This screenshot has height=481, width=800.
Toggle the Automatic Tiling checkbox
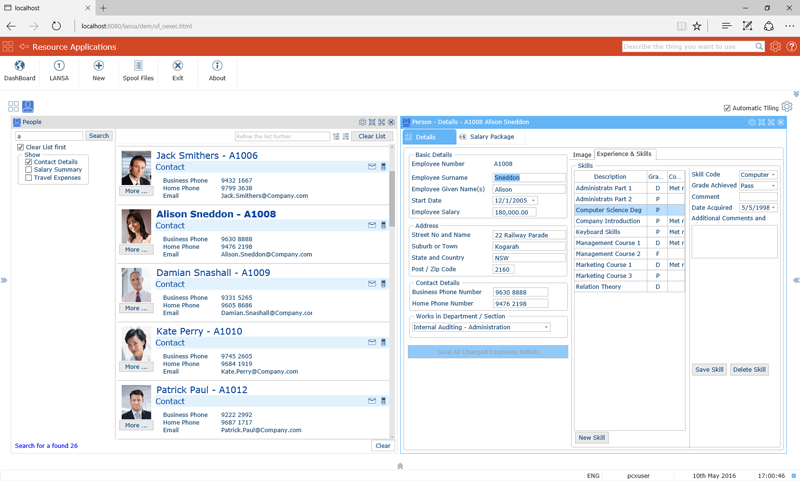point(727,108)
